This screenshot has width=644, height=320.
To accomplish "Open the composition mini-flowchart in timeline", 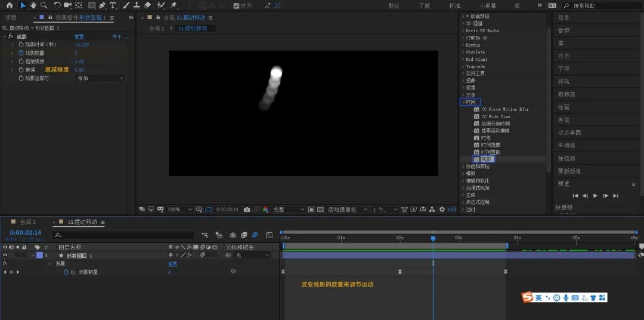I will 204,235.
